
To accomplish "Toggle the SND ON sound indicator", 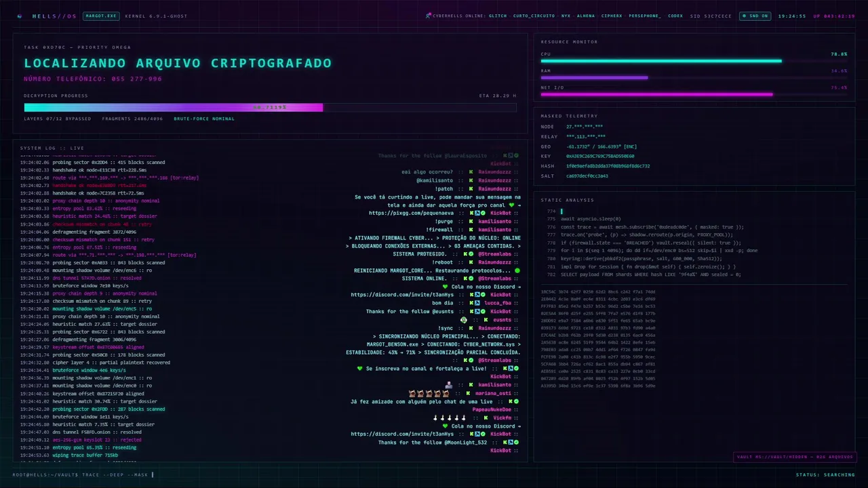I will (755, 16).
